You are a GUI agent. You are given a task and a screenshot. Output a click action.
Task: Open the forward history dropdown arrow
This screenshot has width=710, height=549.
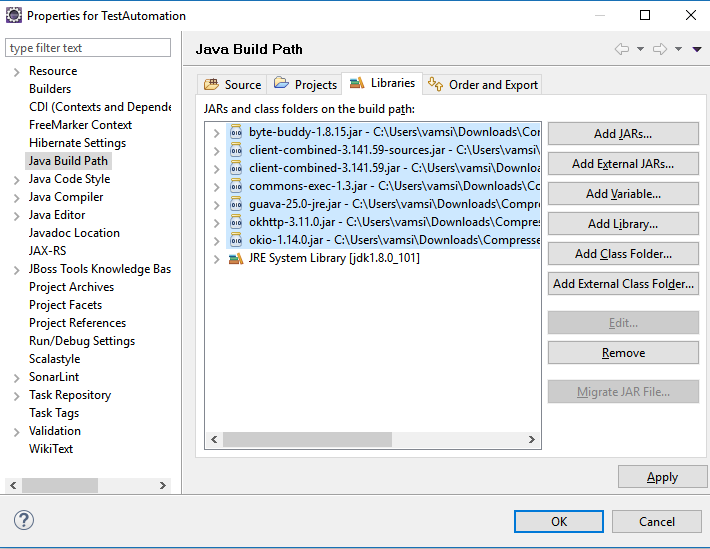pos(678,49)
